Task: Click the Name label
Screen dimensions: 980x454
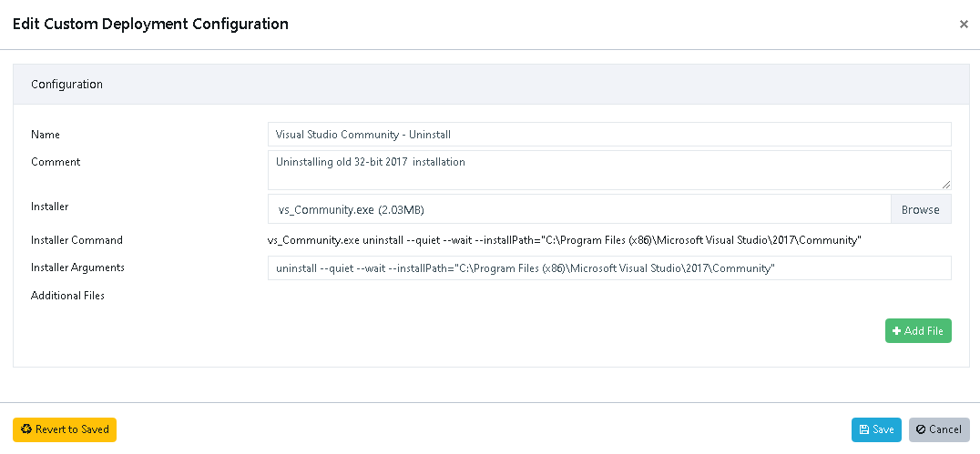Action: tap(46, 135)
